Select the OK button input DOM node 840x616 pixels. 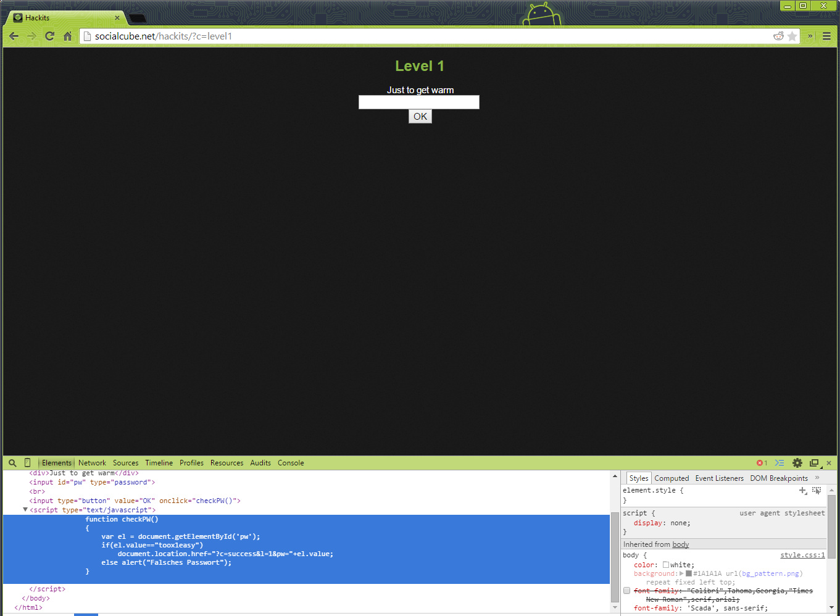pyautogui.click(x=135, y=501)
